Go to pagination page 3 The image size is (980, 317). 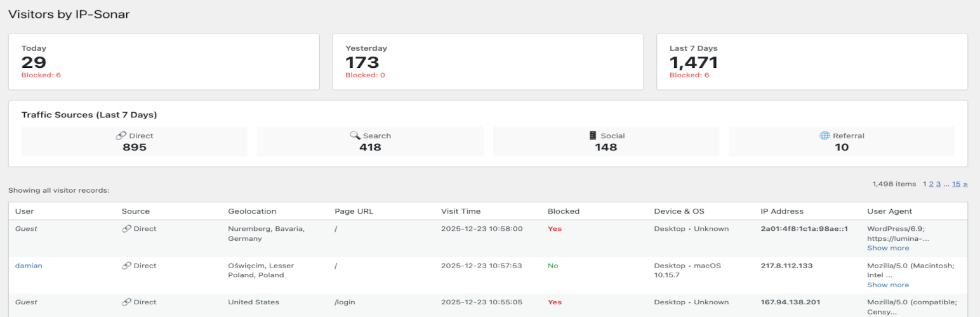point(938,184)
